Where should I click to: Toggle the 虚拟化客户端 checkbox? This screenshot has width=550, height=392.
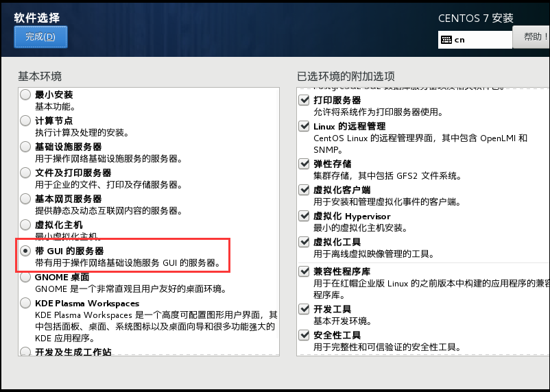click(304, 190)
